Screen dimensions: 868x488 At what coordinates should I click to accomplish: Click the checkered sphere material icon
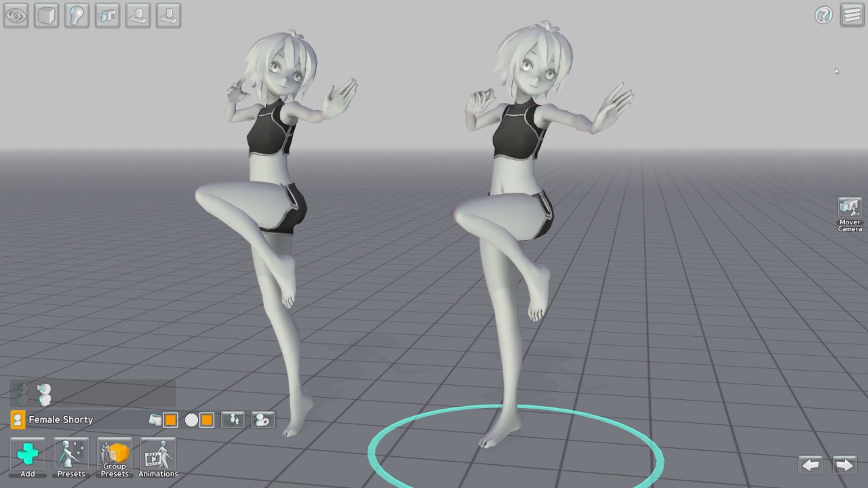[x=191, y=420]
